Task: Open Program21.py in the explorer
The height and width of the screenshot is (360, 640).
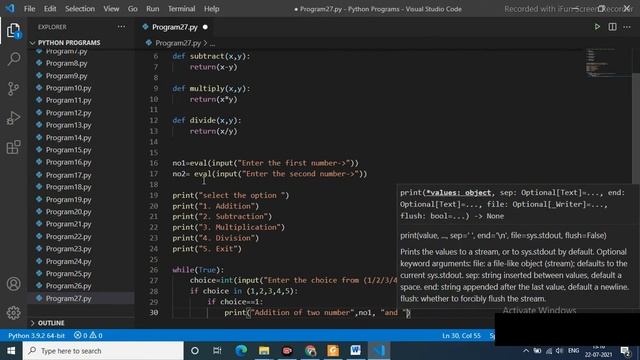Action: [x=69, y=224]
